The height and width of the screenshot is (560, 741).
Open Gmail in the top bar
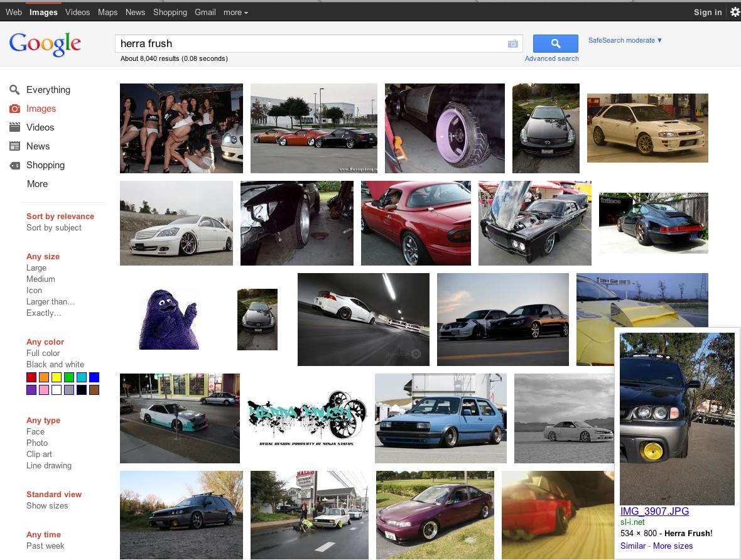pyautogui.click(x=205, y=13)
